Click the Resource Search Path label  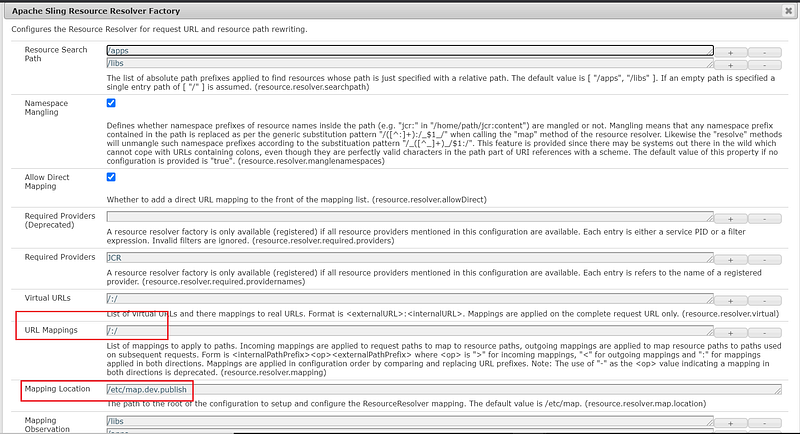pos(56,54)
